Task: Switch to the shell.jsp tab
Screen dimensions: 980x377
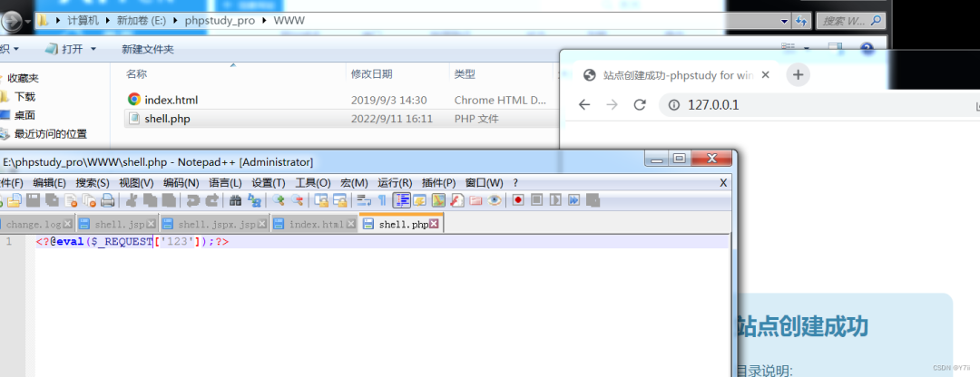Action: [117, 224]
